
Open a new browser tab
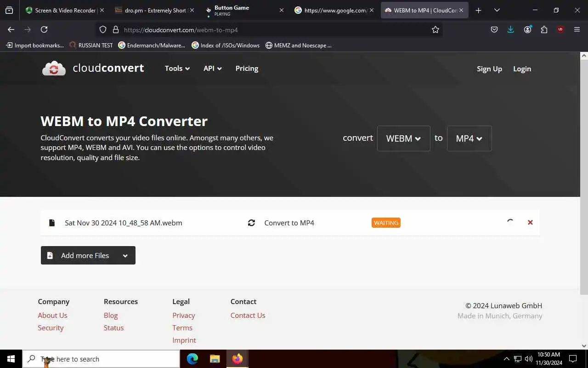(x=478, y=10)
